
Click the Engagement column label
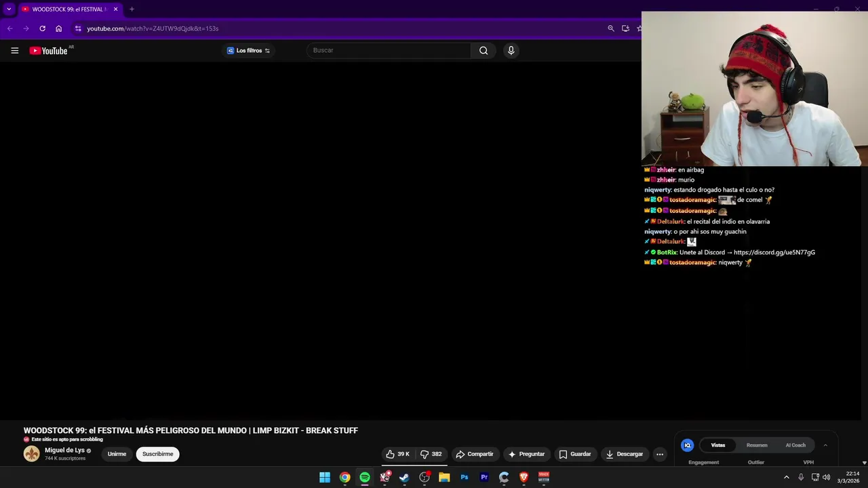[x=703, y=462]
